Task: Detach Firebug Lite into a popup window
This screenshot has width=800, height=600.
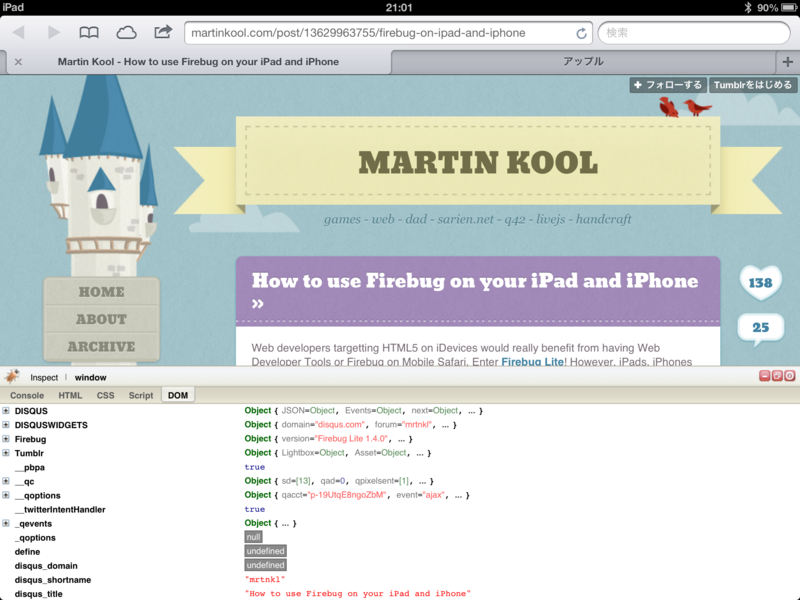Action: 777,376
